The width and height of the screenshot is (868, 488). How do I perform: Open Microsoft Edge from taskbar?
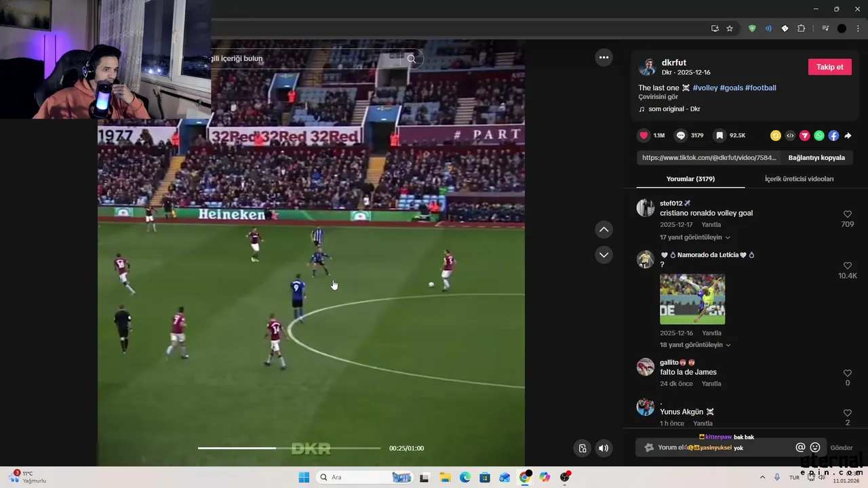point(465,477)
